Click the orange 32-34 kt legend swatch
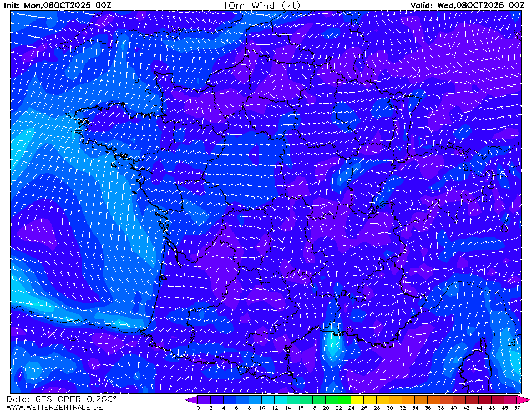Viewport: 532px width, 411px height. coord(408,399)
